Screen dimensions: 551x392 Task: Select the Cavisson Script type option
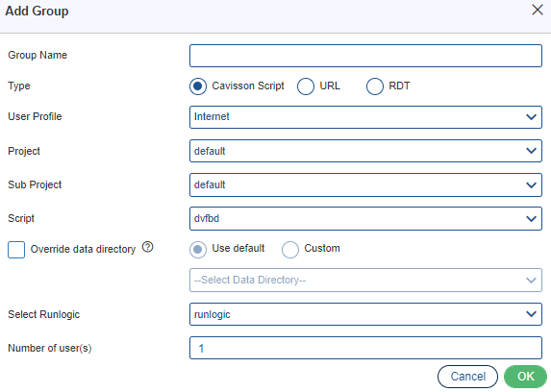point(198,86)
